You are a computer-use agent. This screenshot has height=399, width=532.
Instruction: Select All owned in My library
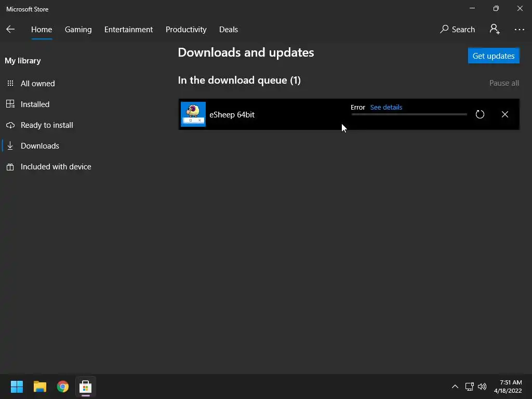37,83
